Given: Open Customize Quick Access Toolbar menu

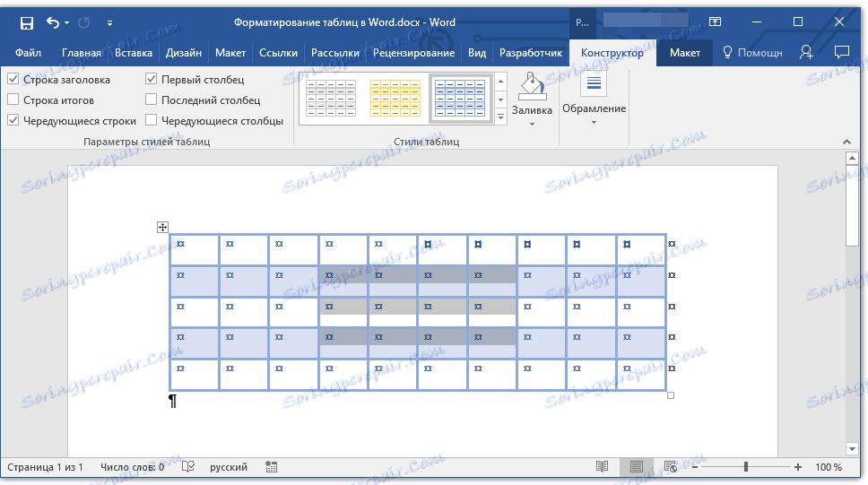Looking at the screenshot, I should 109,23.
